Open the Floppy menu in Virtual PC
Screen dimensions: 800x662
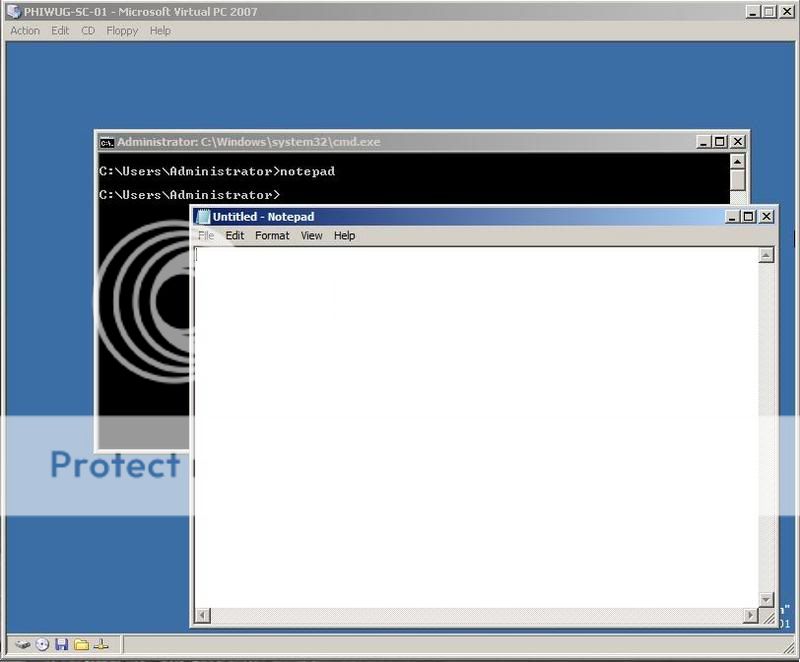(123, 31)
